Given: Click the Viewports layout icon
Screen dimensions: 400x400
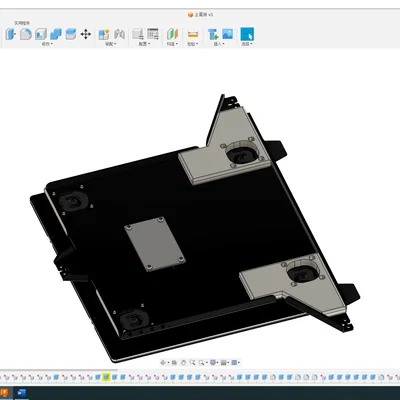Looking at the screenshot, I should point(234,362).
